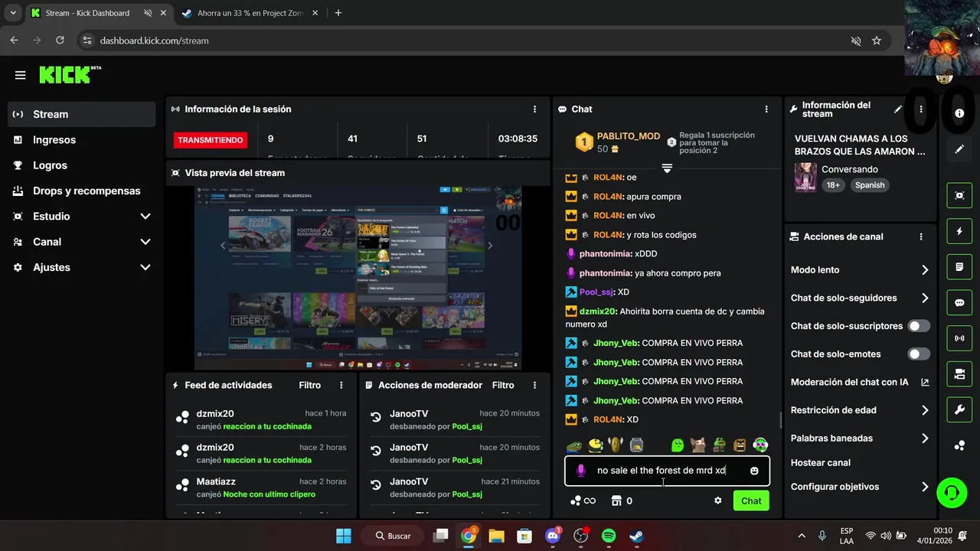Open a new browser tab

(x=338, y=13)
